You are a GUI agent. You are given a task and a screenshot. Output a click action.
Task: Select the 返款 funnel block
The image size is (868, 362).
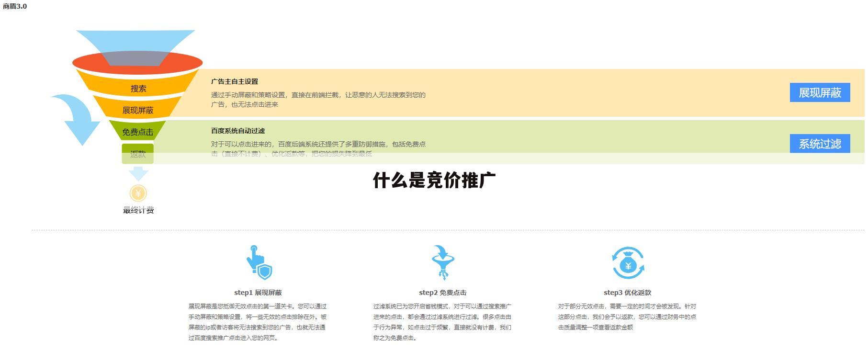click(138, 154)
